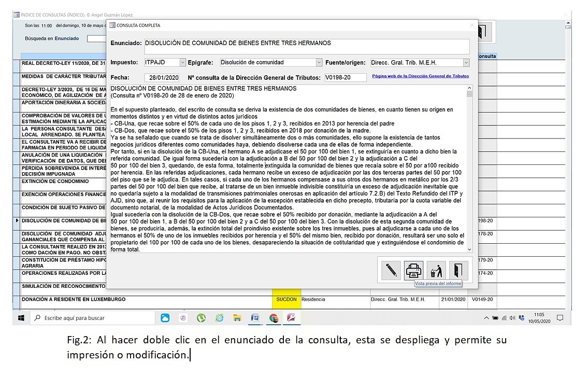Click the Windows search box 'Escribe aquí para buscar'
Image resolution: width=588 pixels, height=376 pixels.
pos(93,318)
